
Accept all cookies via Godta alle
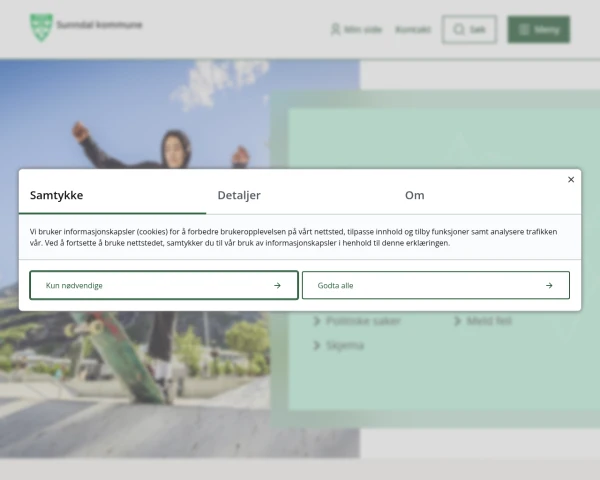pyautogui.click(x=436, y=285)
